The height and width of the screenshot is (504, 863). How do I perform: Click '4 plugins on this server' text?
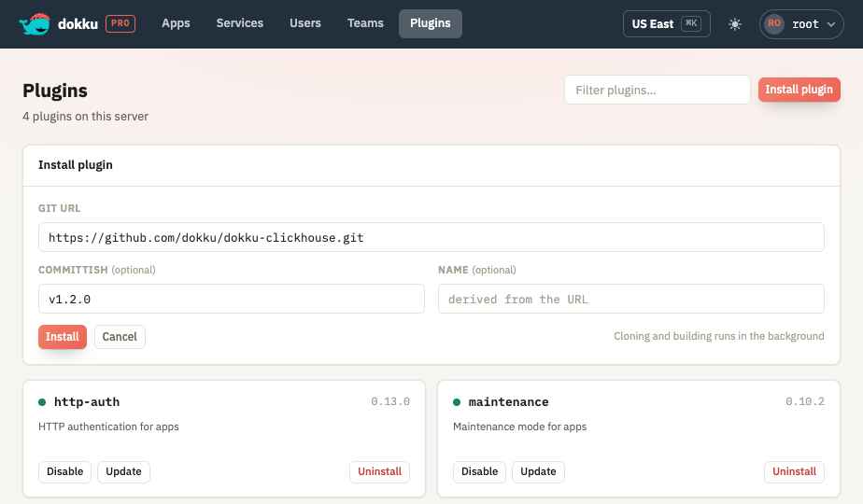pos(85,117)
